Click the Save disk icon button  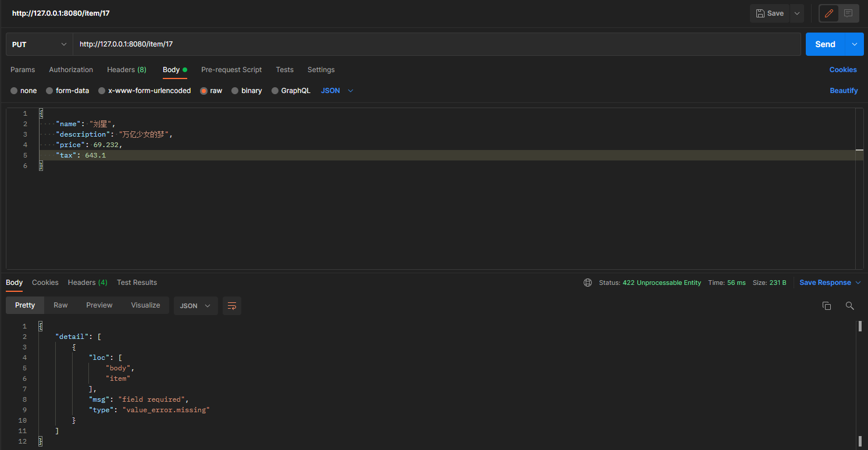[769, 13]
